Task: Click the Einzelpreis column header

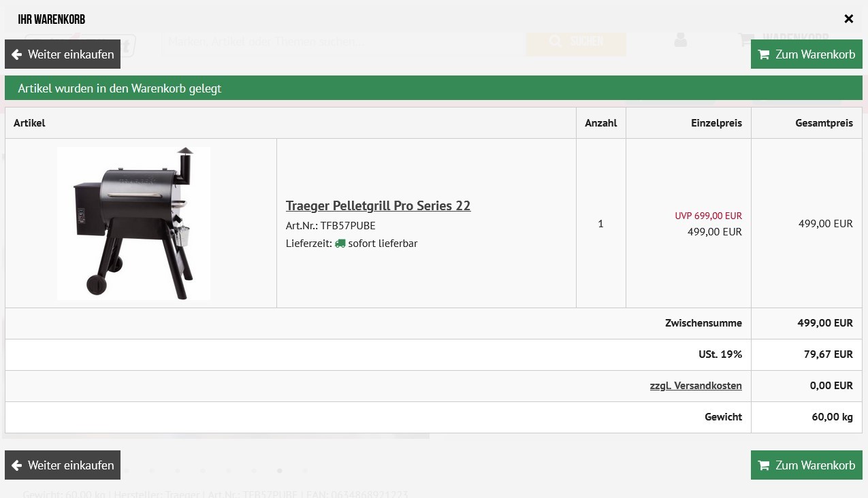Action: point(716,123)
